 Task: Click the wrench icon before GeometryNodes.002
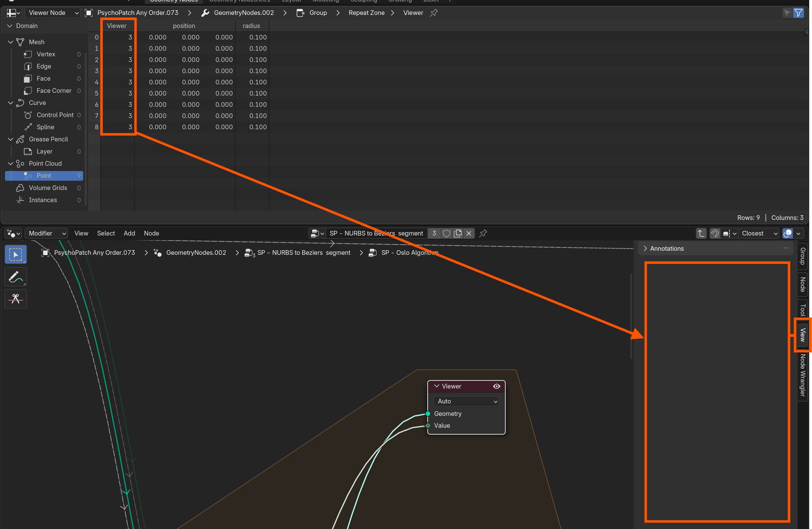pos(205,13)
